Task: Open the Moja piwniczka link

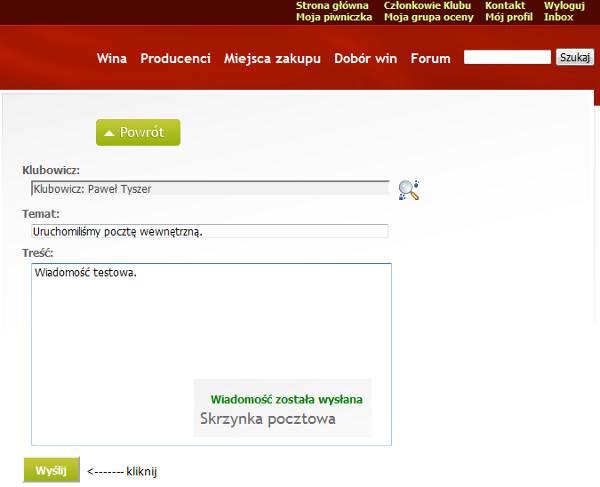Action: [334, 17]
